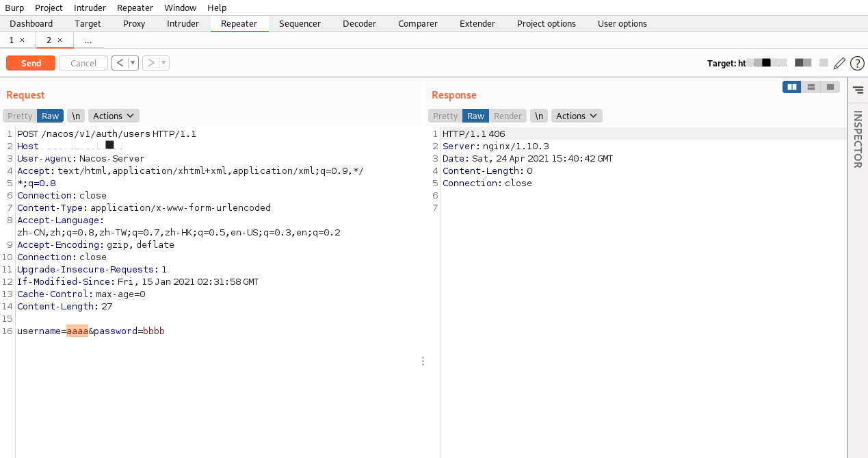
Task: Open the forward-history dropdown arrow
Action: pos(164,63)
